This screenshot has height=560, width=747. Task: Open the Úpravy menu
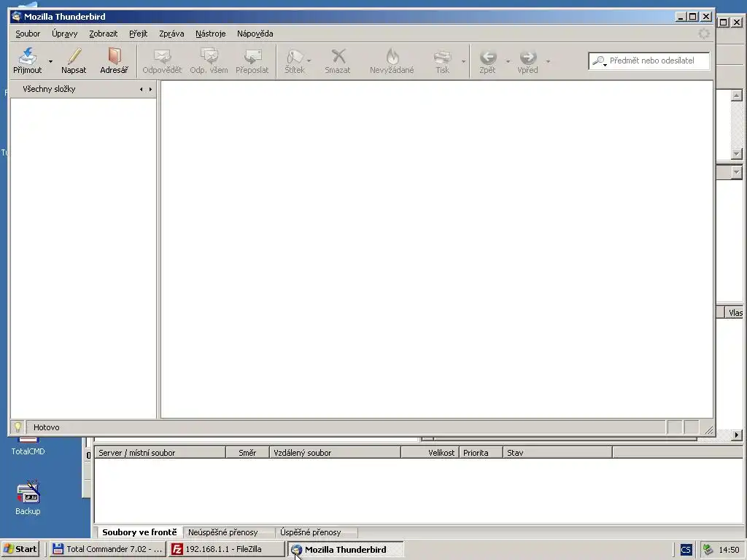coord(65,34)
